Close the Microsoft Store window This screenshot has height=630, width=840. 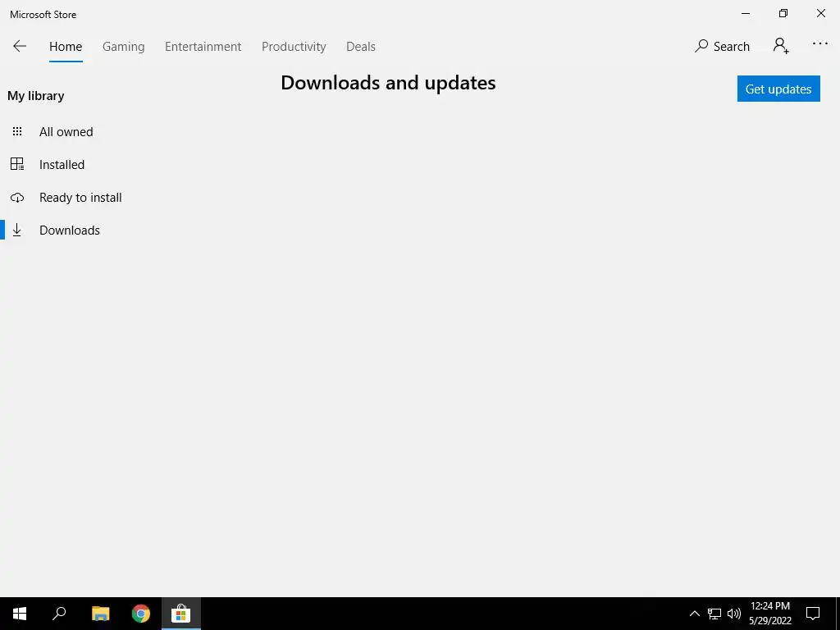pos(820,13)
